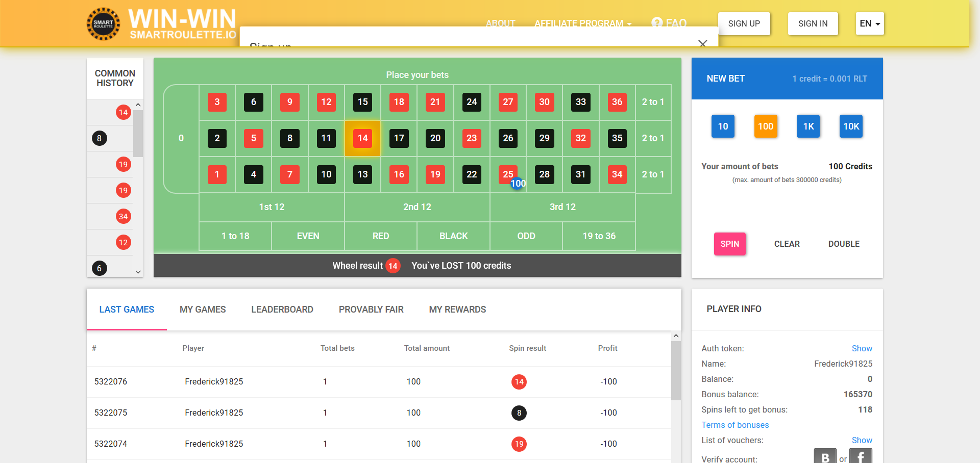Viewport: 980px width, 463px height.
Task: Click the Sign Up button
Action: coord(744,23)
